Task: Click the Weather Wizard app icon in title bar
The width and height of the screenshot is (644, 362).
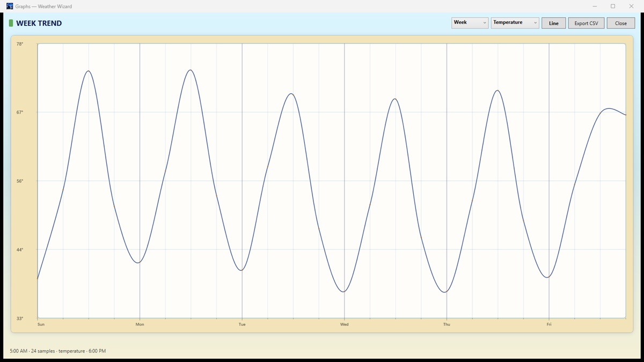Action: click(10, 6)
